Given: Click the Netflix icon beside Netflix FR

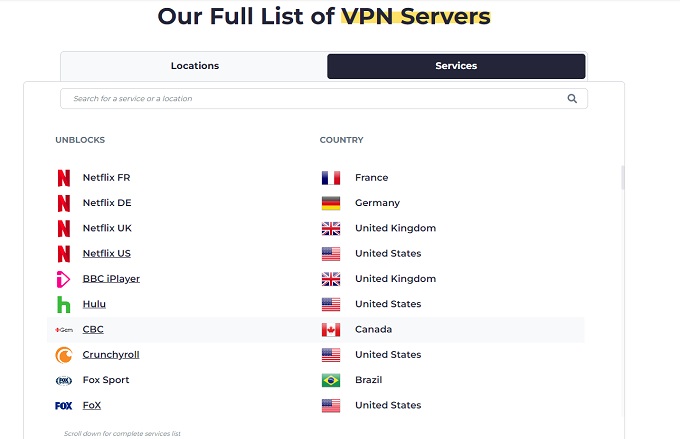Looking at the screenshot, I should (64, 178).
